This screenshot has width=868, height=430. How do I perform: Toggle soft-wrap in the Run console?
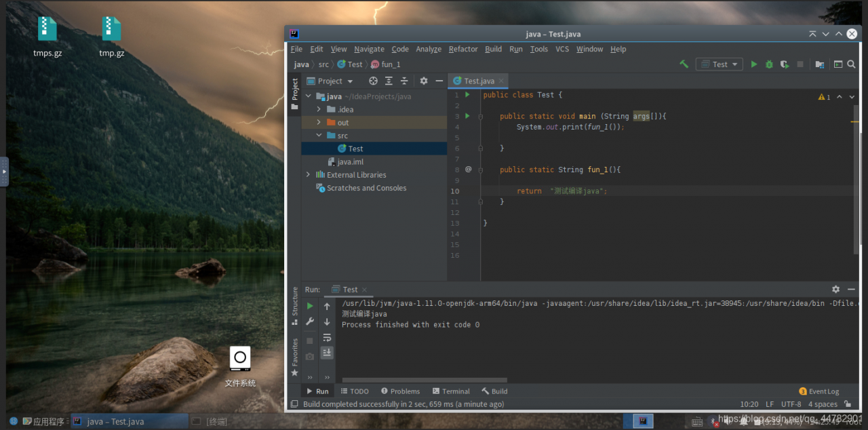327,338
